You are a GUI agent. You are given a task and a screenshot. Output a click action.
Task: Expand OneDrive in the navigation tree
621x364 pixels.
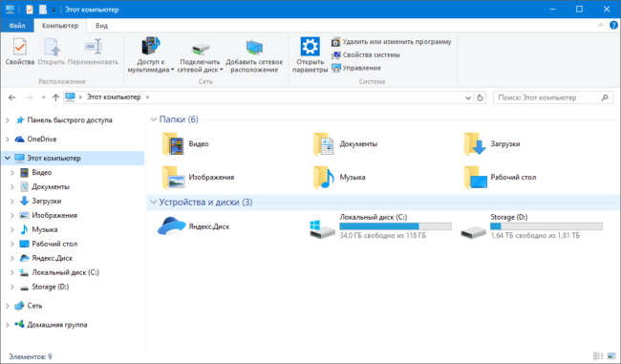click(8, 139)
